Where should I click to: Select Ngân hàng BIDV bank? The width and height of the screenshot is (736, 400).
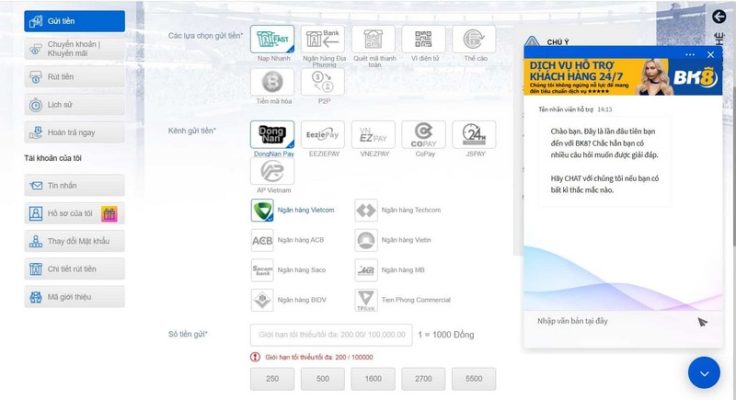[x=289, y=300]
